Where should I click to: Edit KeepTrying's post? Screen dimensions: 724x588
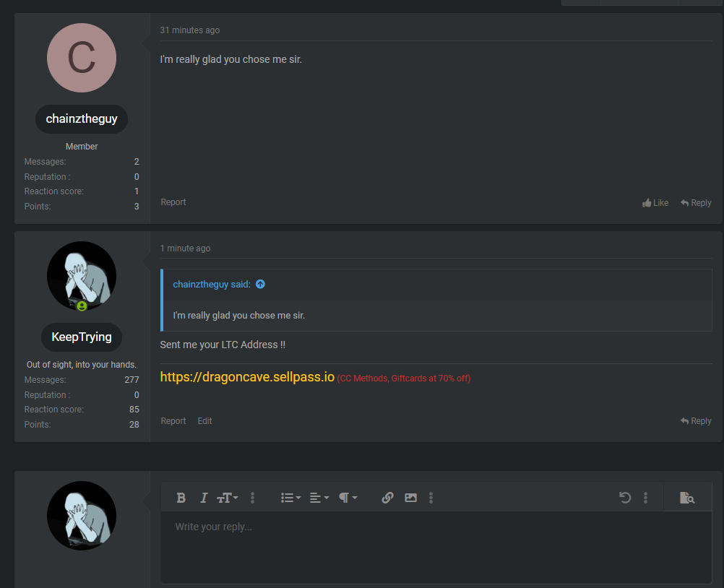pos(204,421)
